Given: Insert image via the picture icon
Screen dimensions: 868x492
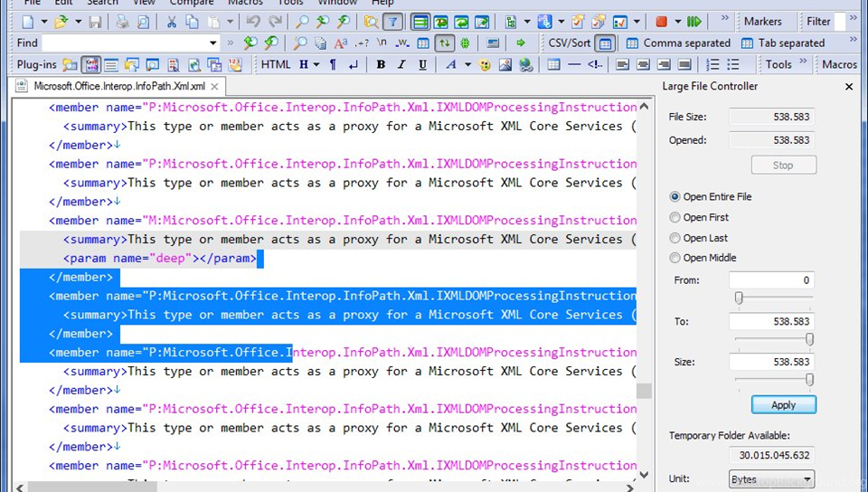Looking at the screenshot, I should pos(505,65).
